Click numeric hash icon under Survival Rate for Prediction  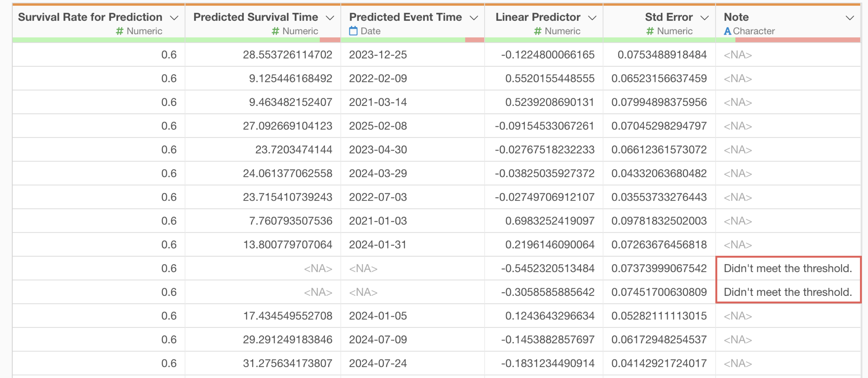[x=119, y=31]
